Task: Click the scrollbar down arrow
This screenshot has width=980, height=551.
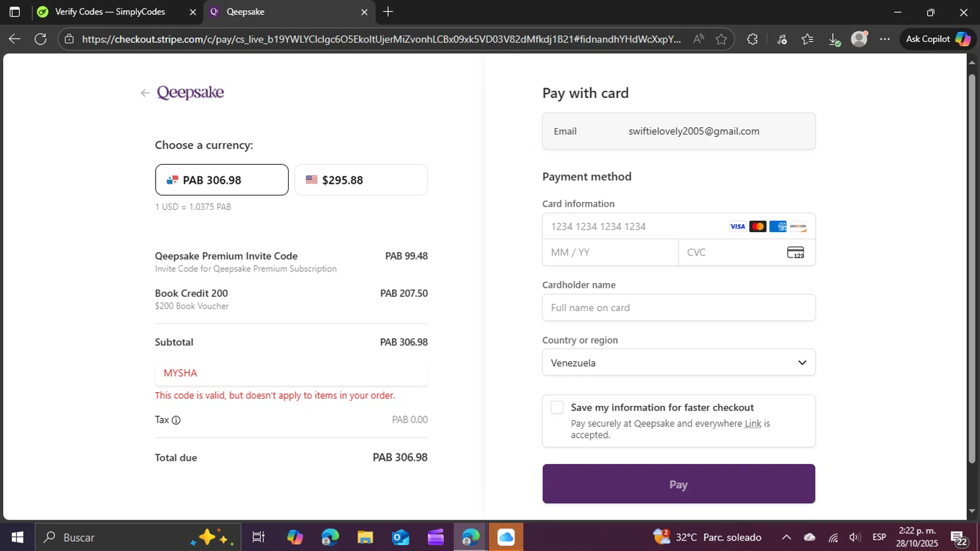Action: 972,511
